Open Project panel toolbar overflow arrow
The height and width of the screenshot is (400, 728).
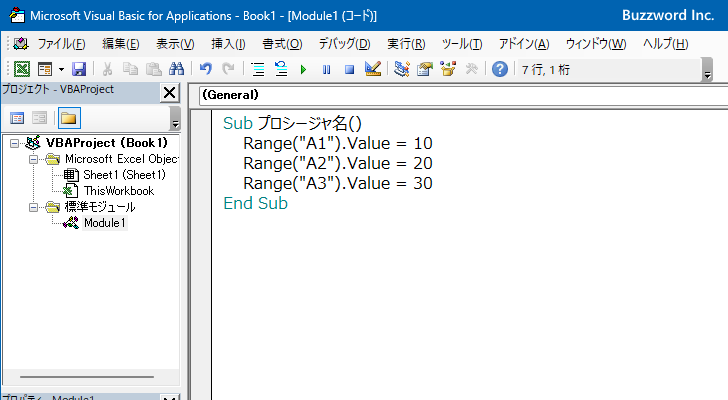pyautogui.click(x=175, y=118)
